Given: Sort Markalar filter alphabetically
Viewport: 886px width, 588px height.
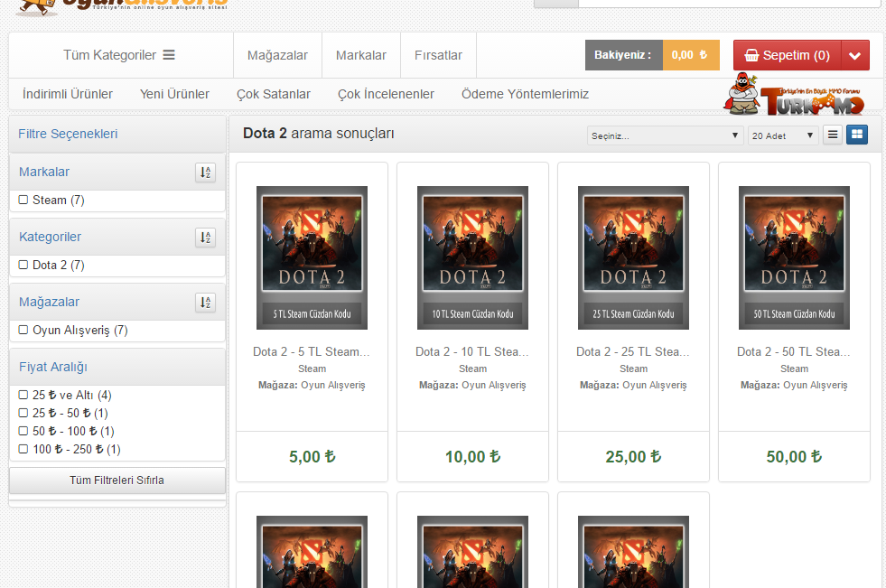Looking at the screenshot, I should click(205, 173).
